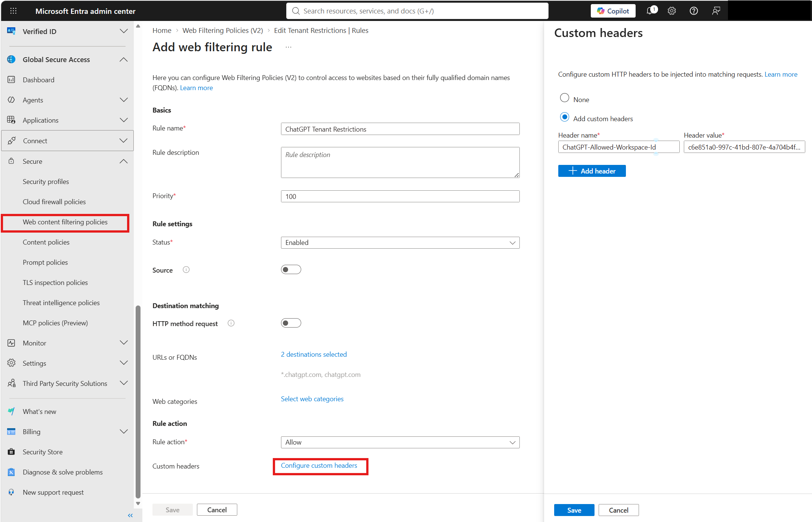Click the Billing icon in the sidebar
The image size is (812, 522).
click(11, 432)
